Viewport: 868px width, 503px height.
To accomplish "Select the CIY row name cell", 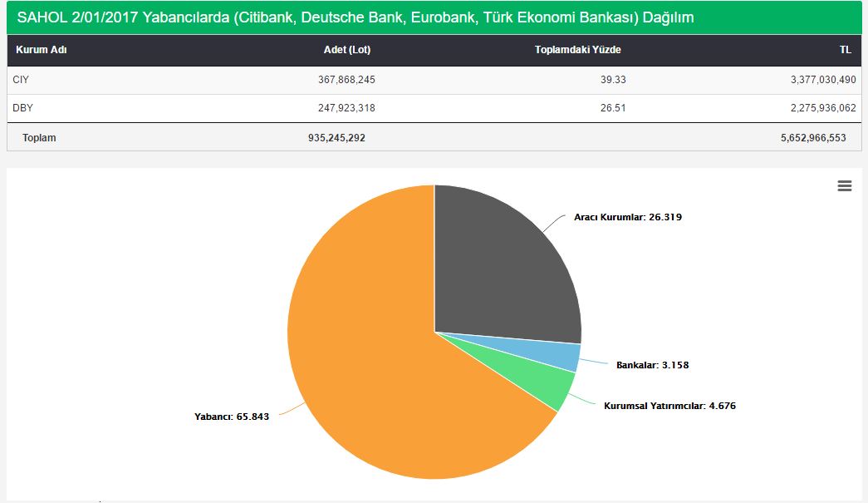I will pos(21,80).
